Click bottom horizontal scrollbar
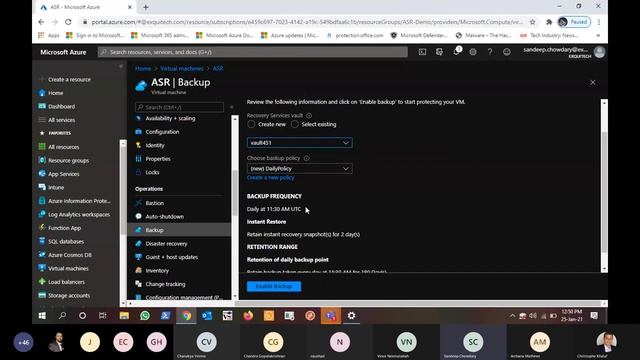640x360 pixels. tap(418, 303)
